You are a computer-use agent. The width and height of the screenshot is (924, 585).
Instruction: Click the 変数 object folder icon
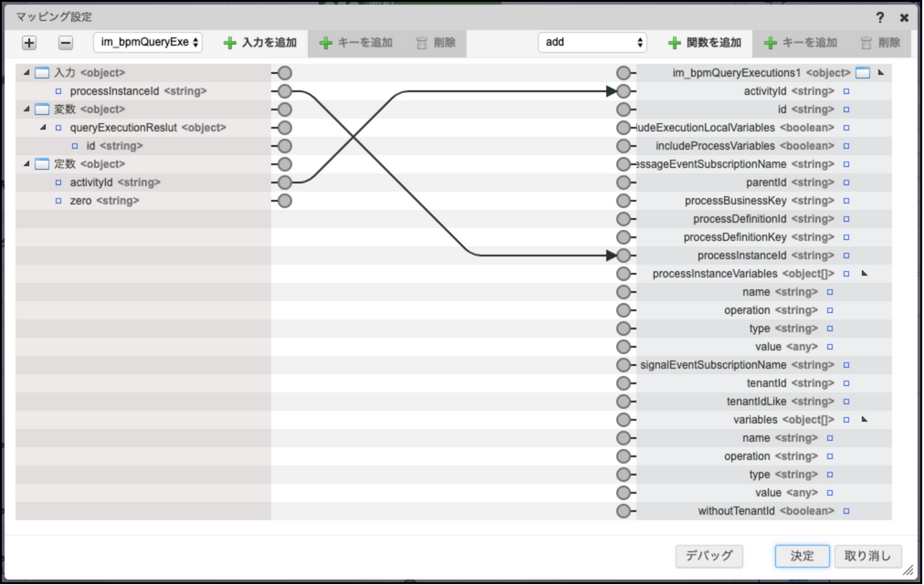42,110
